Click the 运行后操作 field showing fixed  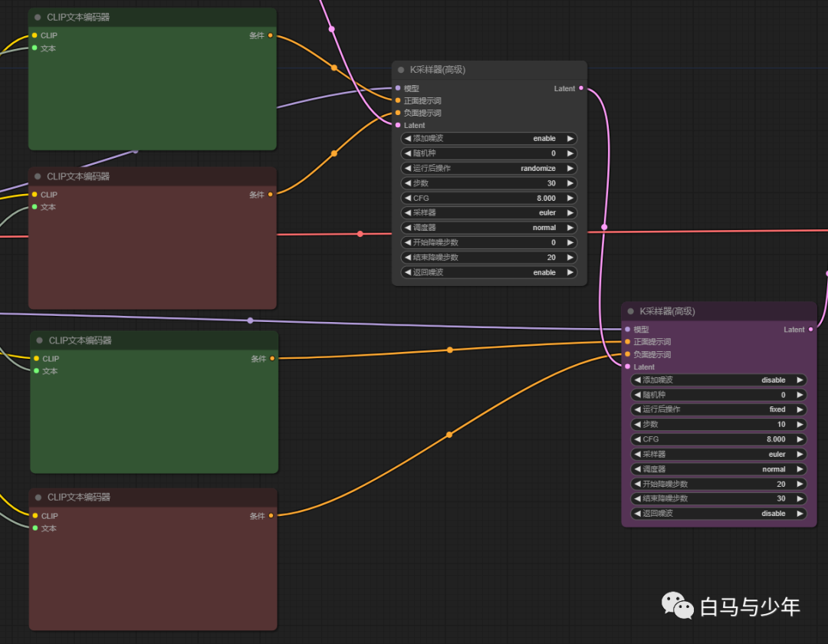pos(718,409)
